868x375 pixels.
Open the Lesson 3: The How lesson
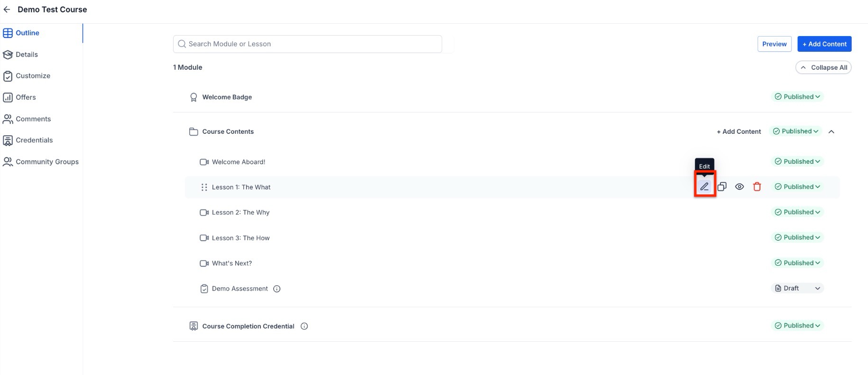240,238
